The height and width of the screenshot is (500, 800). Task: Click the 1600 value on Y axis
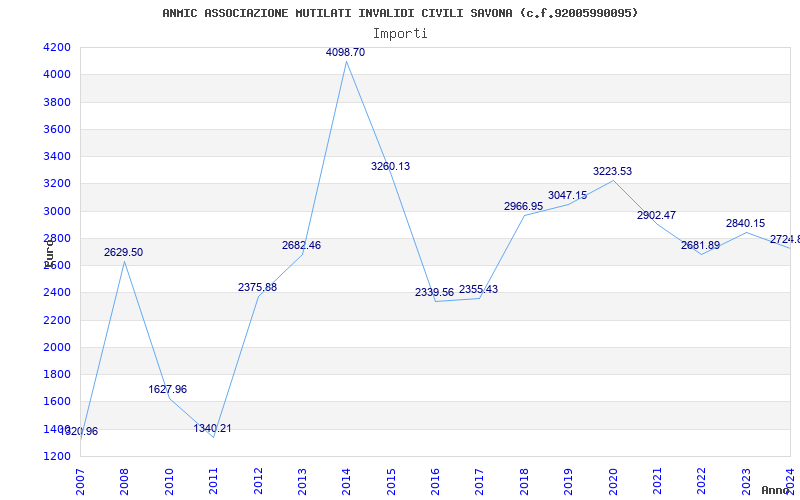tap(58, 402)
